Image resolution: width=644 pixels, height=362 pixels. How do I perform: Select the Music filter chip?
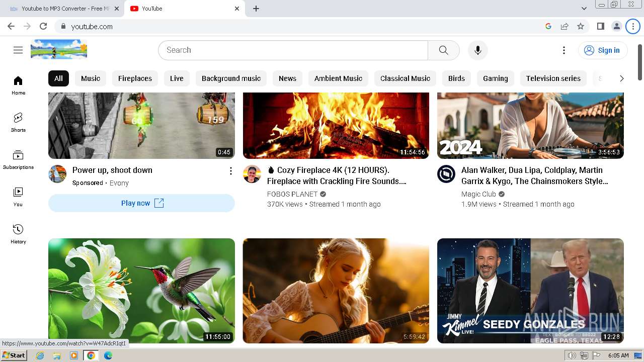[x=91, y=78]
